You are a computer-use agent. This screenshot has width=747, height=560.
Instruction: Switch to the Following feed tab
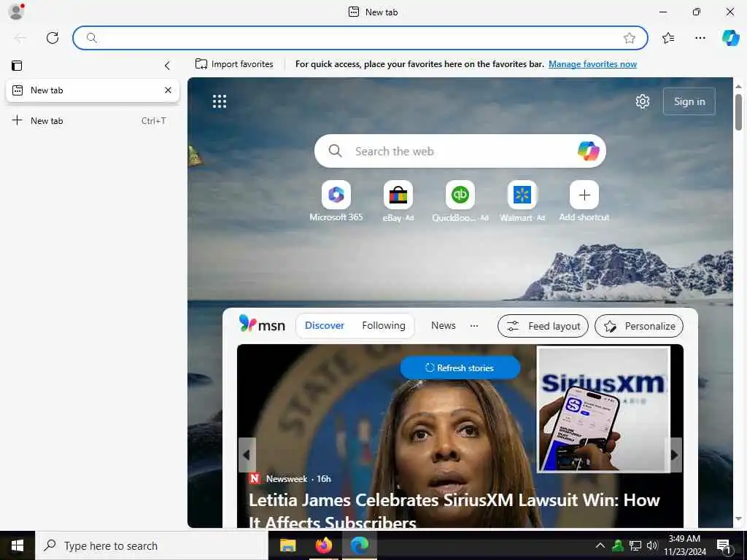(x=384, y=325)
